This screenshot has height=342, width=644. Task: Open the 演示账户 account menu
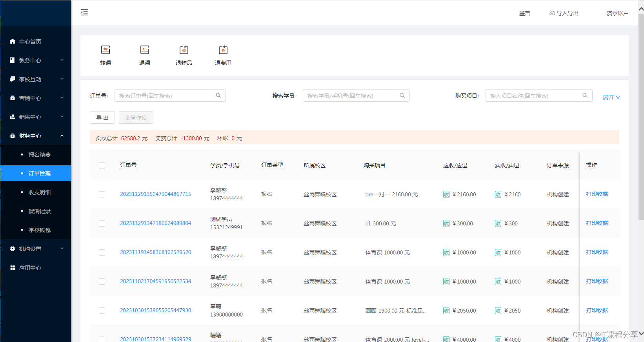(617, 13)
